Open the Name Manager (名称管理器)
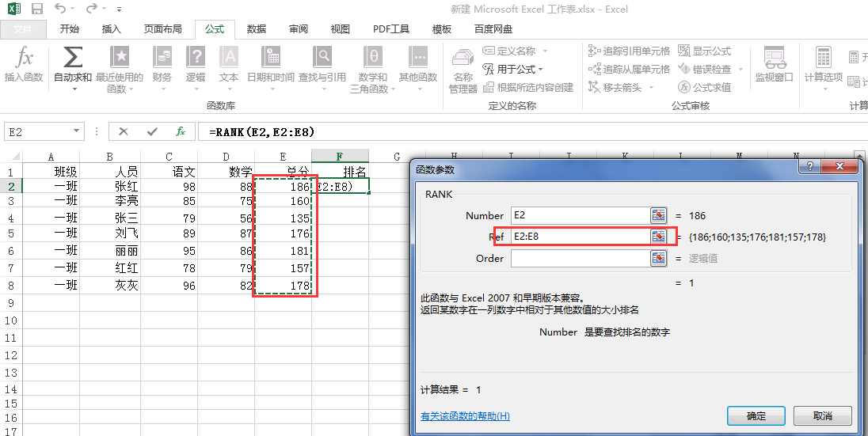Viewport: 868px width, 436px height. tap(463, 70)
